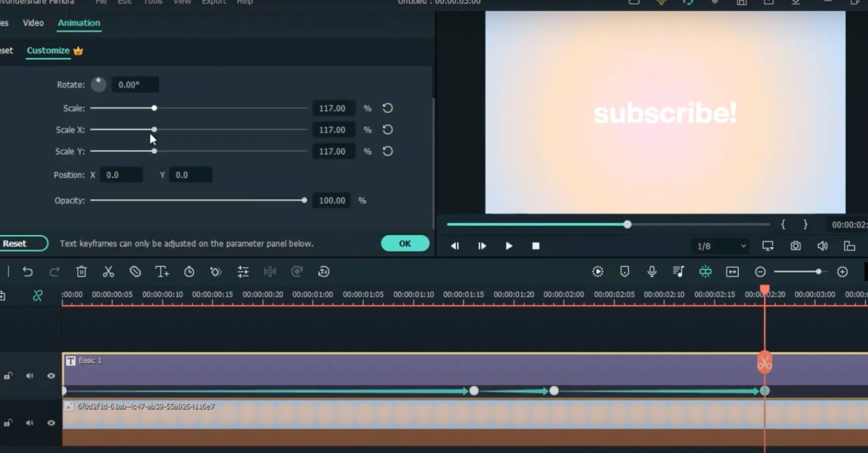Select the Customize animation tab
This screenshot has height=453, width=868.
48,51
